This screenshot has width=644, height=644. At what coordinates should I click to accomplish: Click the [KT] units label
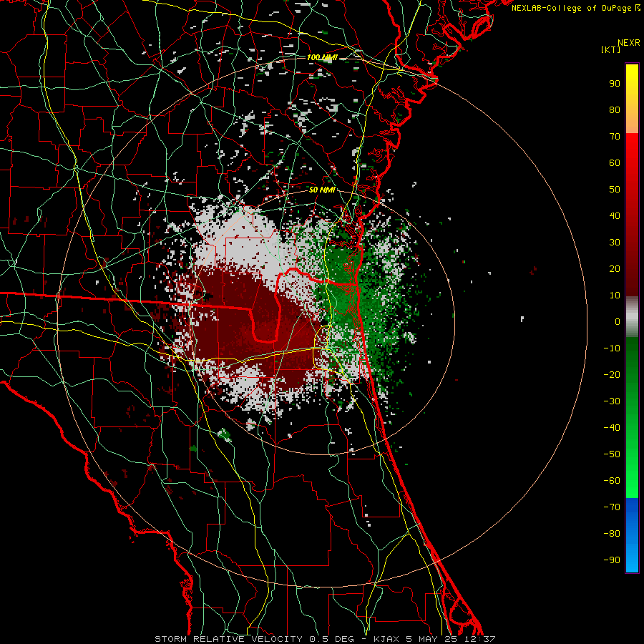click(x=610, y=49)
